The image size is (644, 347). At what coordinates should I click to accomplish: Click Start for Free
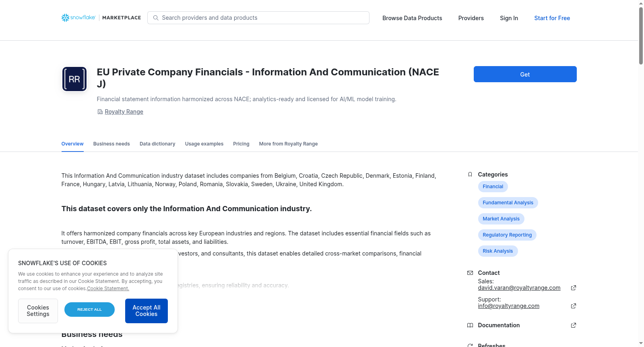(552, 18)
